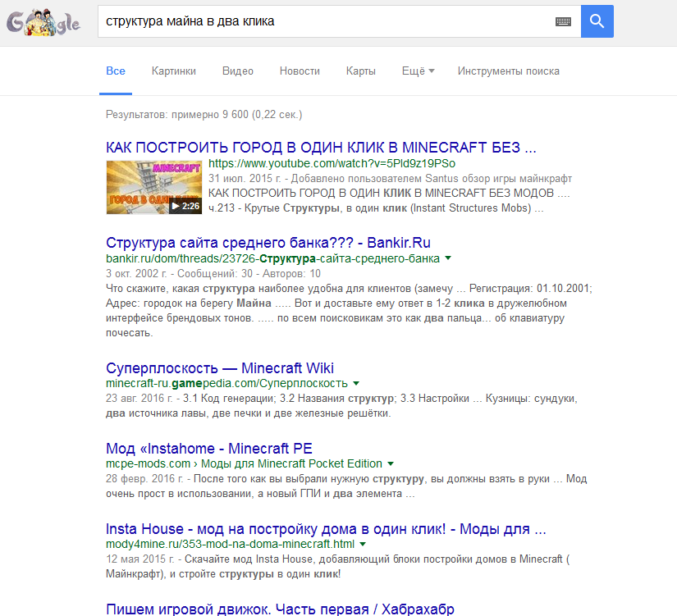Open Суперплоскость Minecraft Wiki result
Image resolution: width=677 pixels, height=616 pixels.
pyautogui.click(x=219, y=368)
